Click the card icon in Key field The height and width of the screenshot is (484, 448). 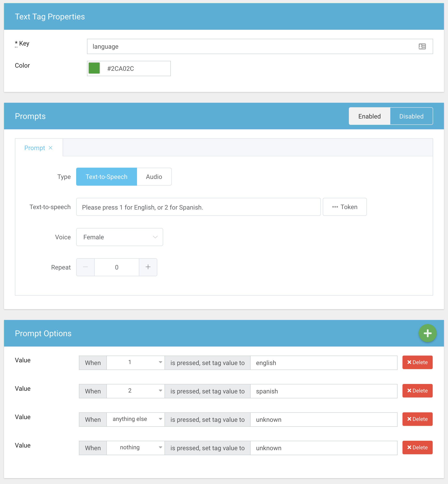pos(422,46)
